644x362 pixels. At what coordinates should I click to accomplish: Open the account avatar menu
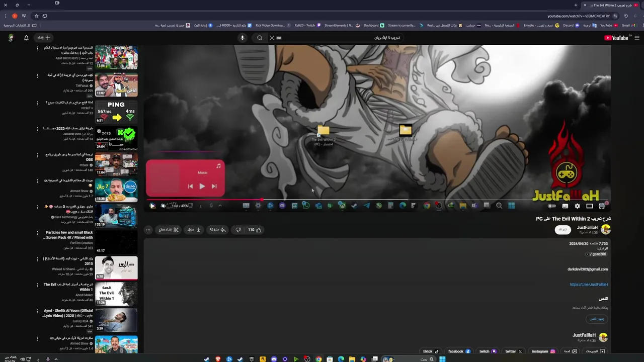pyautogui.click(x=11, y=38)
